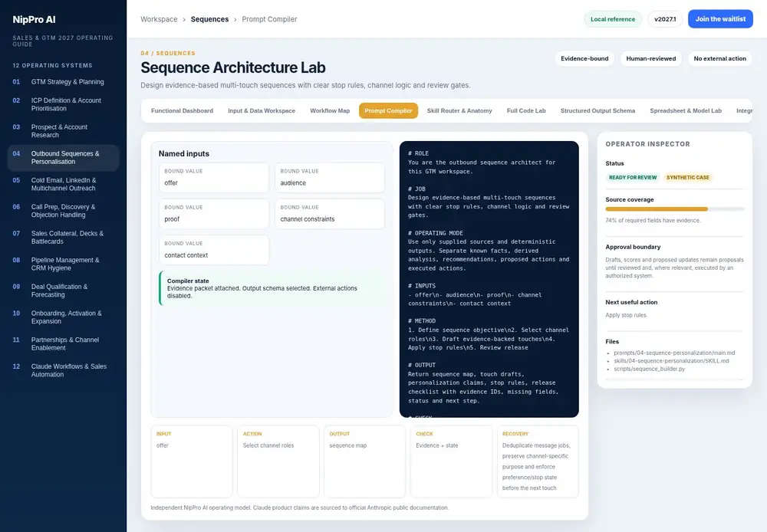The height and width of the screenshot is (532, 767).
Task: Click the Source coverage progress bar
Action: [x=674, y=209]
